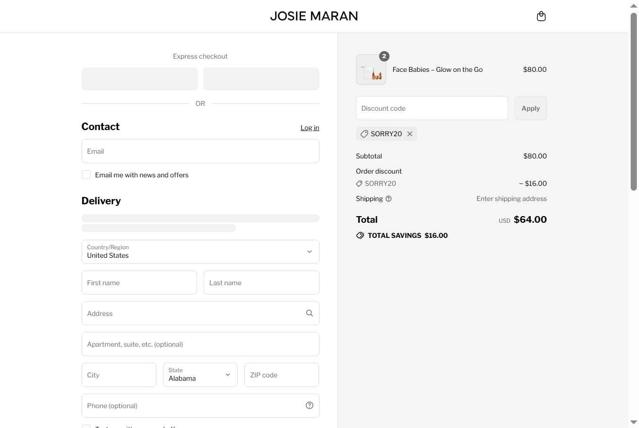Open the State dropdown showing Alabama

pyautogui.click(x=200, y=375)
